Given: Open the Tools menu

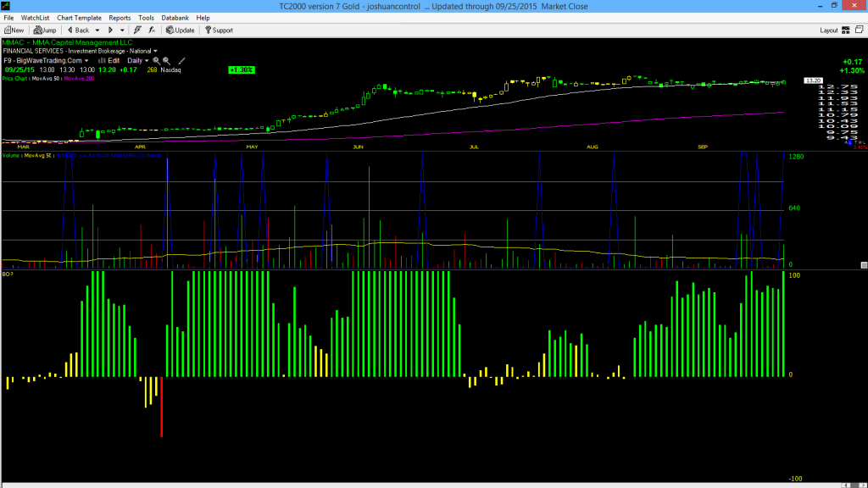Looking at the screenshot, I should (x=146, y=18).
